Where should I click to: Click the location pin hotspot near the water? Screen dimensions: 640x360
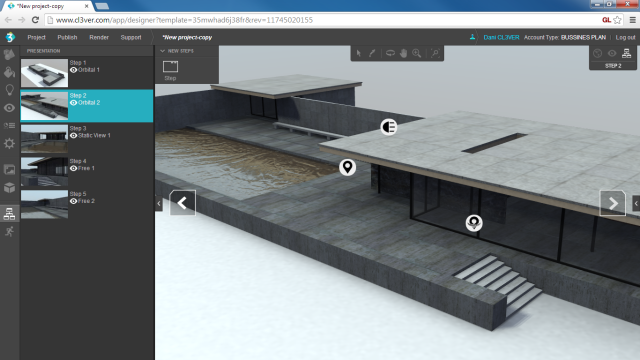click(x=347, y=167)
